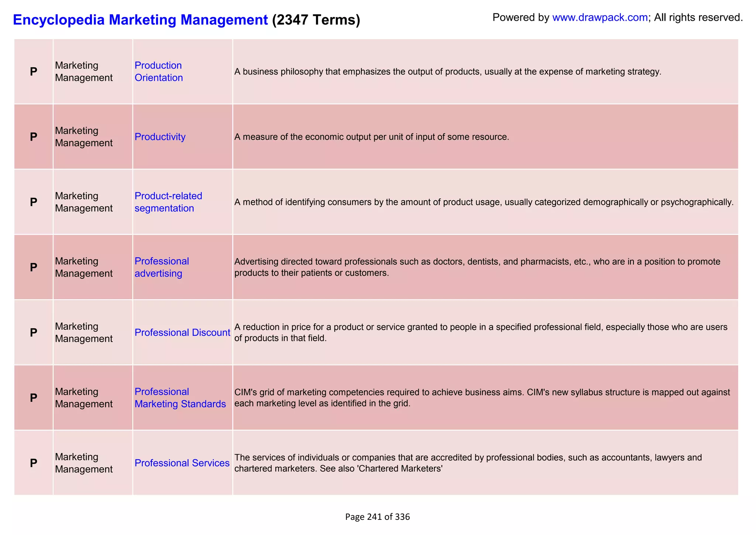
Task: Open the Product-related segmentation term link
Action: click(x=168, y=202)
